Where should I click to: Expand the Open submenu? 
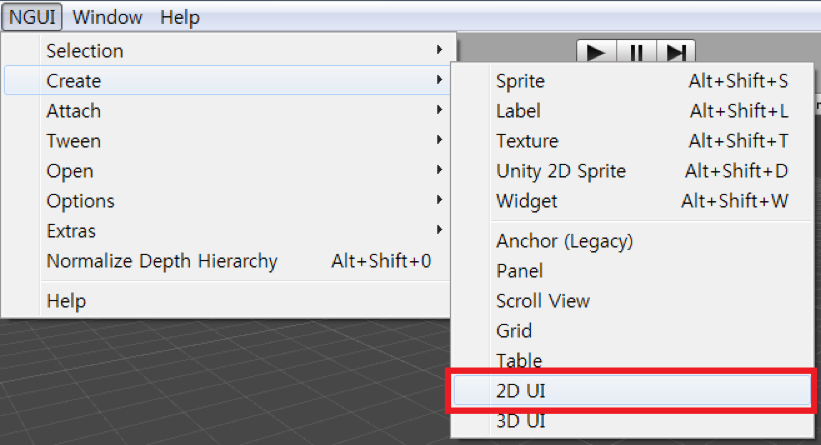227,171
